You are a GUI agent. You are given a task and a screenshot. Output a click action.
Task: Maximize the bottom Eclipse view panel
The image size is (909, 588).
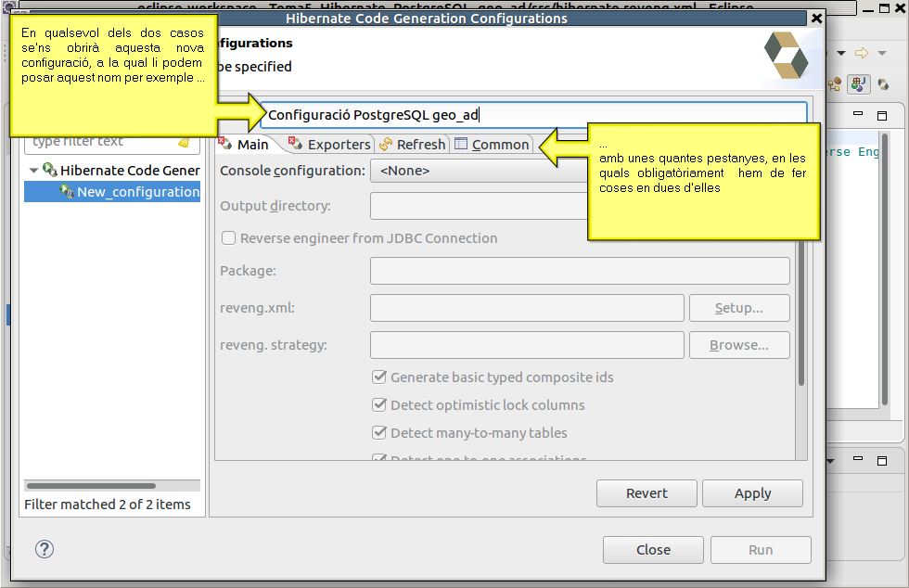click(x=882, y=460)
